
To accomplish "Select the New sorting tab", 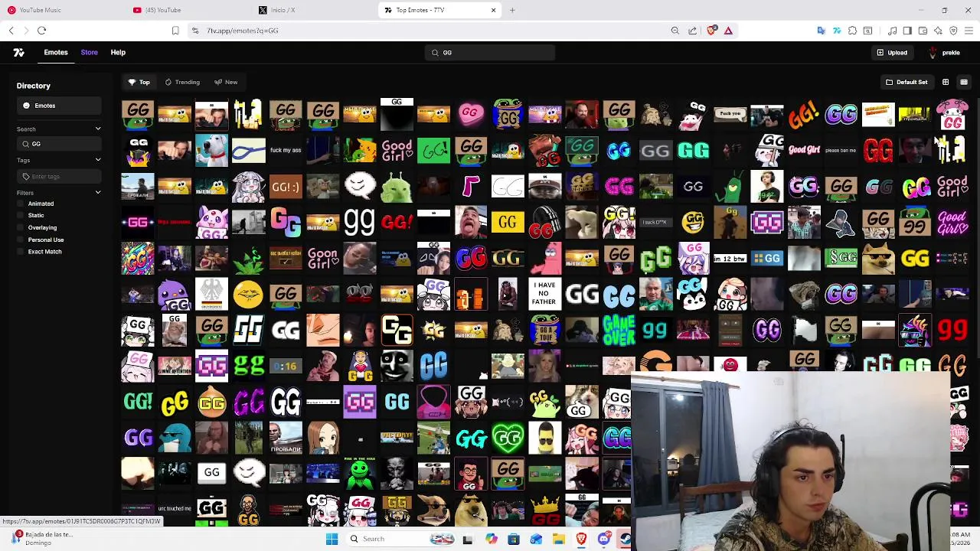I will (226, 82).
